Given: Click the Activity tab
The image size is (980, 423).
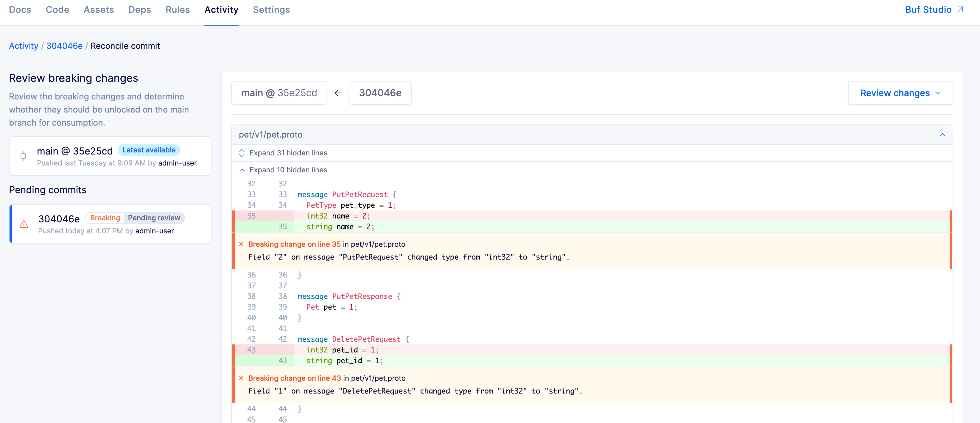Looking at the screenshot, I should (x=221, y=10).
